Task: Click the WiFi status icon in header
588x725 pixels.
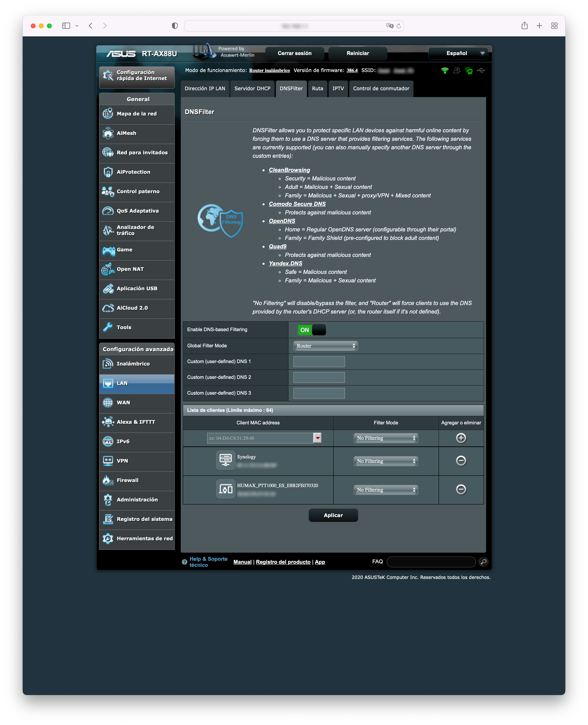Action: pos(445,71)
